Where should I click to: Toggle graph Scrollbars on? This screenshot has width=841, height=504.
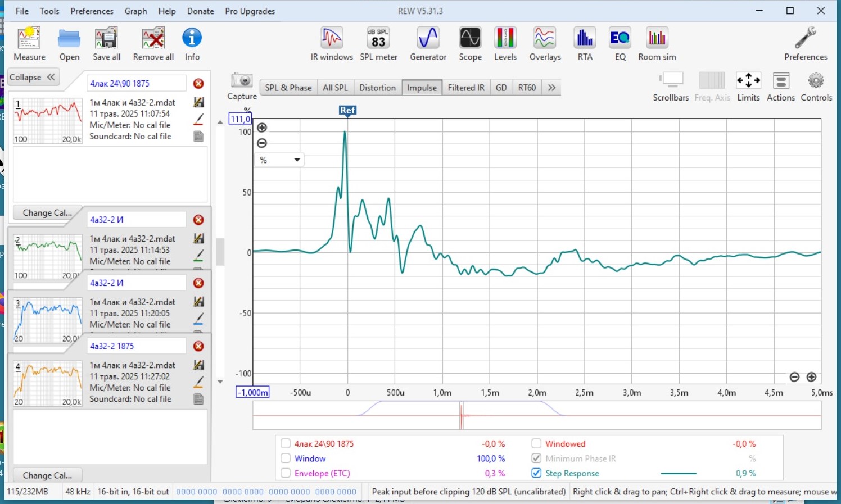pos(671,87)
